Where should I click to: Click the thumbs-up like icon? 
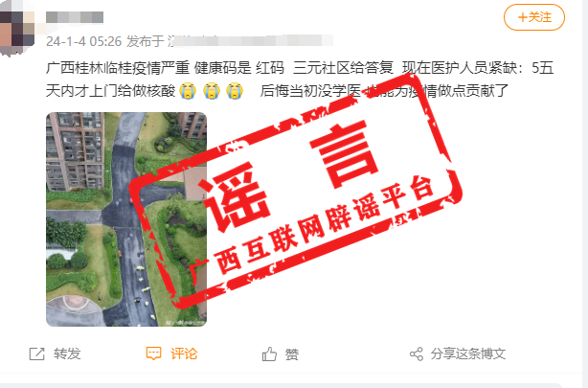(269, 354)
